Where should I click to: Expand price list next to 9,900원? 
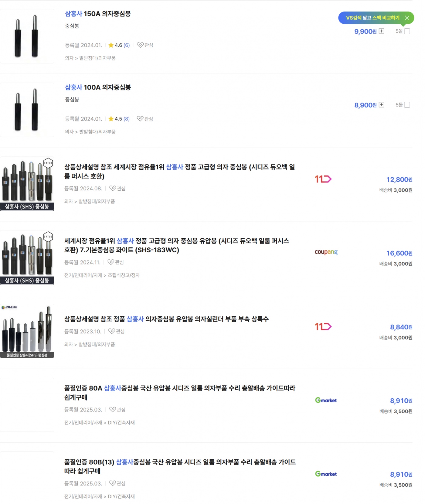click(x=382, y=31)
